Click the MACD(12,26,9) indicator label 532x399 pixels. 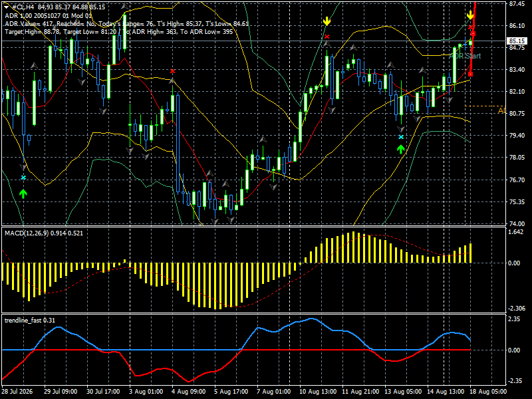point(44,233)
